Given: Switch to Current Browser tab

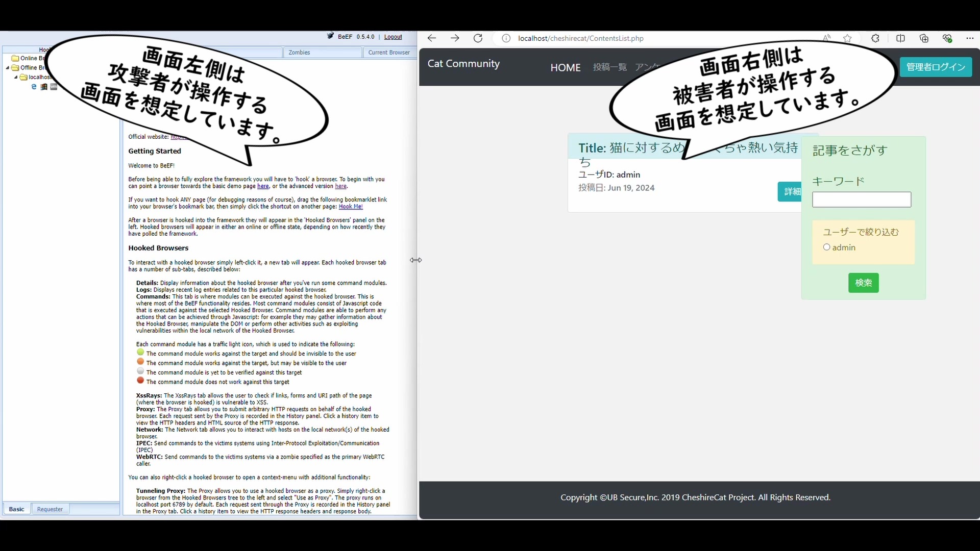Looking at the screenshot, I should (389, 53).
